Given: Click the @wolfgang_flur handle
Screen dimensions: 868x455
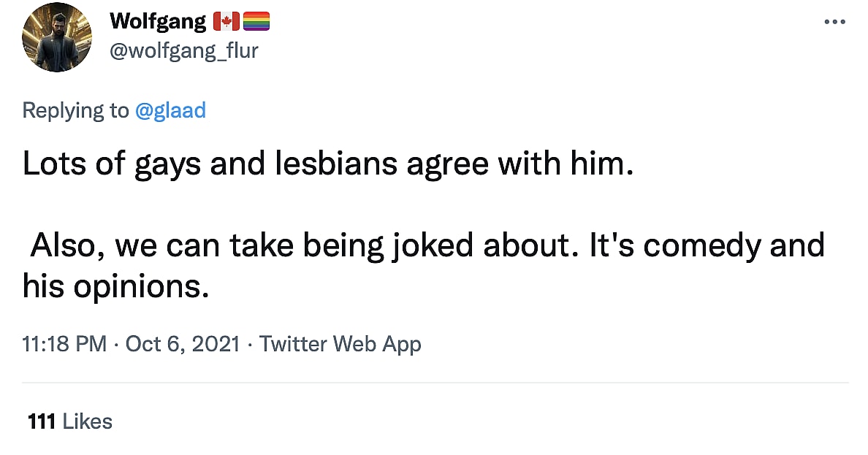Looking at the screenshot, I should [183, 50].
